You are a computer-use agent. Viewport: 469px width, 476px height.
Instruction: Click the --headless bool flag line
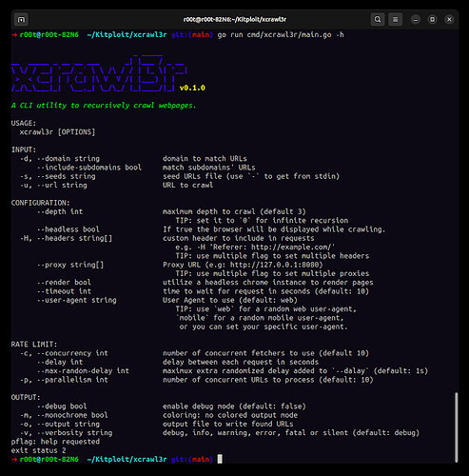68,229
